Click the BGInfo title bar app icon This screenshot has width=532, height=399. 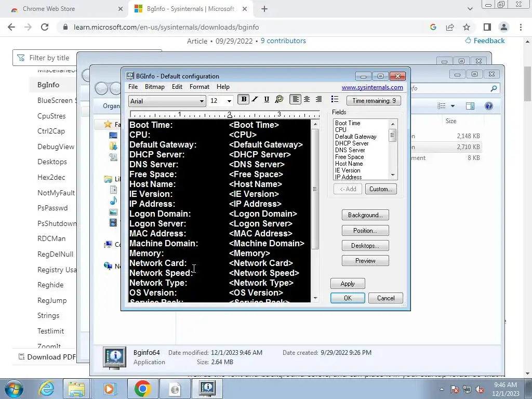pos(130,76)
